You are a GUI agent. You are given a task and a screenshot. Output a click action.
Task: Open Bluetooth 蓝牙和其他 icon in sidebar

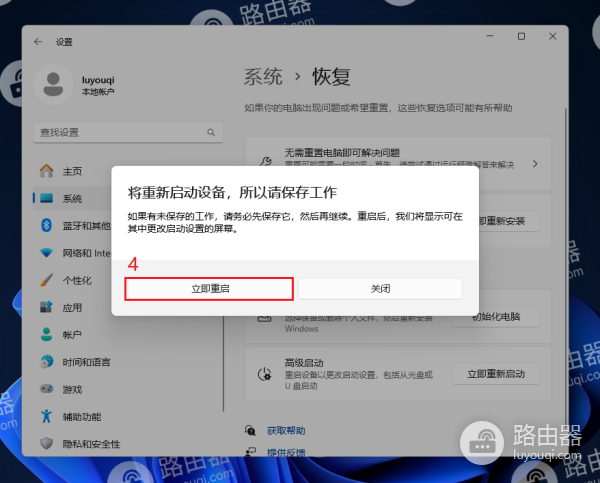tap(46, 225)
